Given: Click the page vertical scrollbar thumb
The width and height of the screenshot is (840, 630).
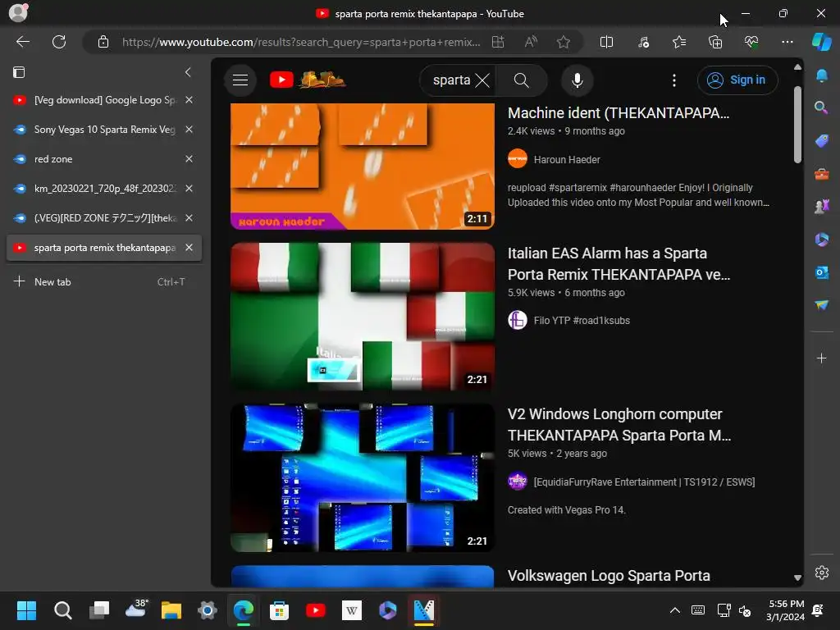Looking at the screenshot, I should (797, 125).
